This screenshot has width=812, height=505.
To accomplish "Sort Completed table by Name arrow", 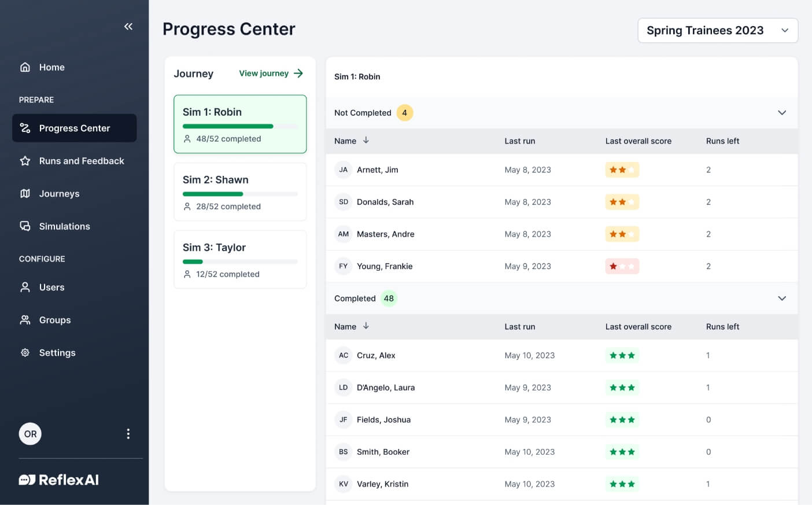I will pyautogui.click(x=366, y=326).
